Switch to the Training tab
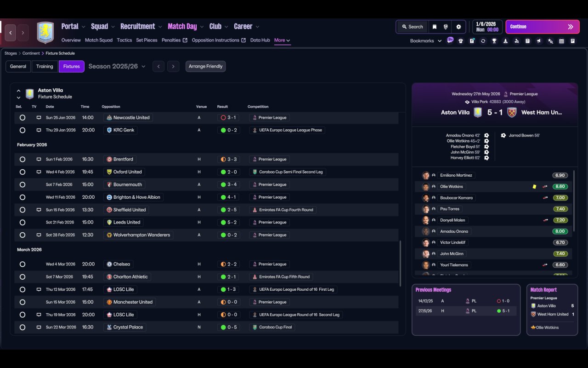The width and height of the screenshot is (588, 368). [x=45, y=66]
